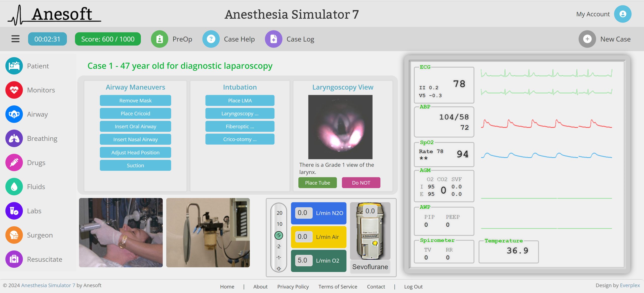This screenshot has width=644, height=293.
Task: Open the Everplex design link
Action: (630, 285)
